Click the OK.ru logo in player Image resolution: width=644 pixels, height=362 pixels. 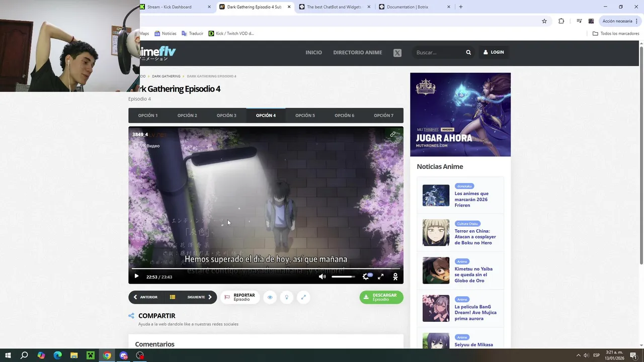point(395,277)
